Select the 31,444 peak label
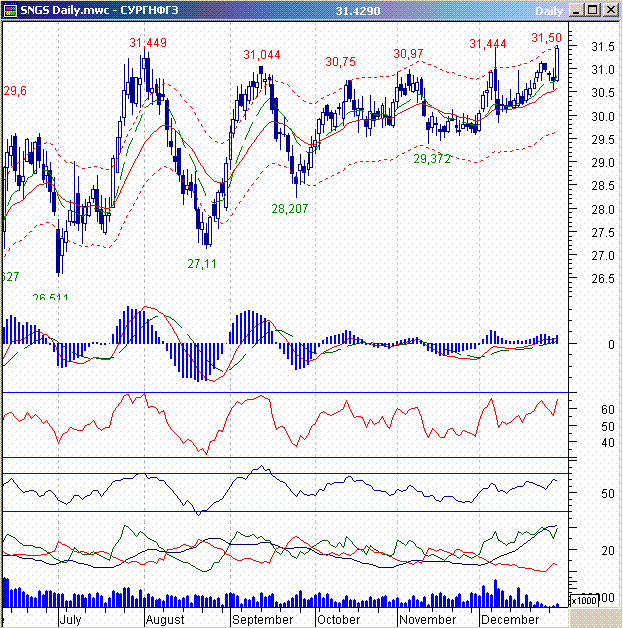 coord(488,44)
